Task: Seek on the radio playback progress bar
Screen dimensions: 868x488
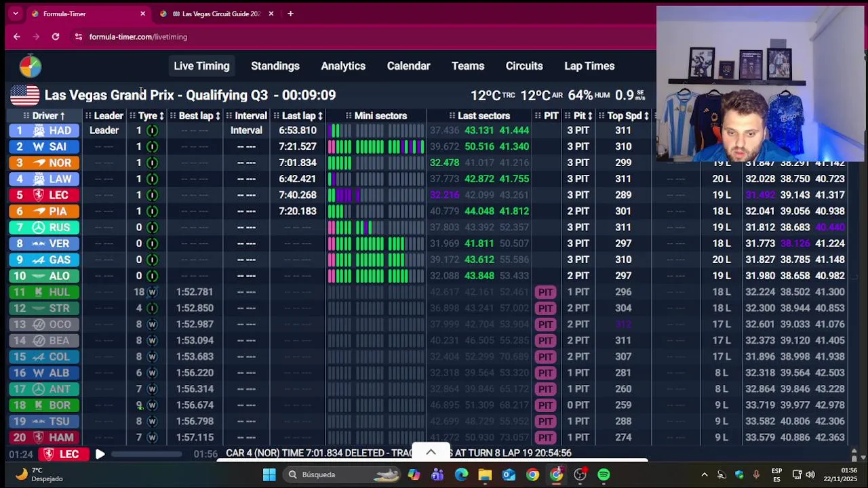Action: (x=146, y=454)
